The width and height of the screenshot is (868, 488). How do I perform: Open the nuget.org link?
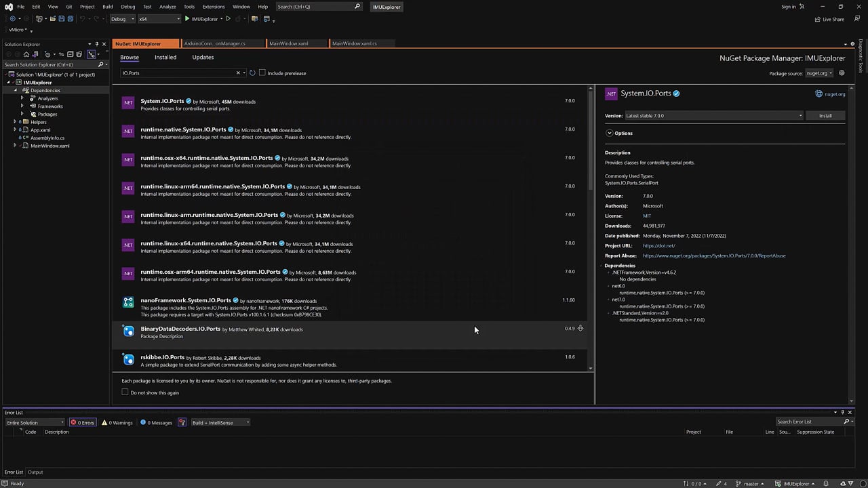point(835,94)
